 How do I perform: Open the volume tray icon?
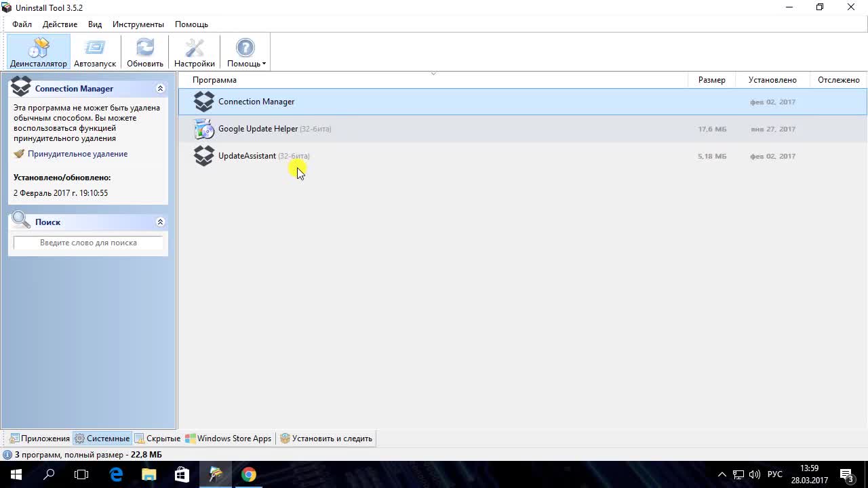[x=754, y=474]
